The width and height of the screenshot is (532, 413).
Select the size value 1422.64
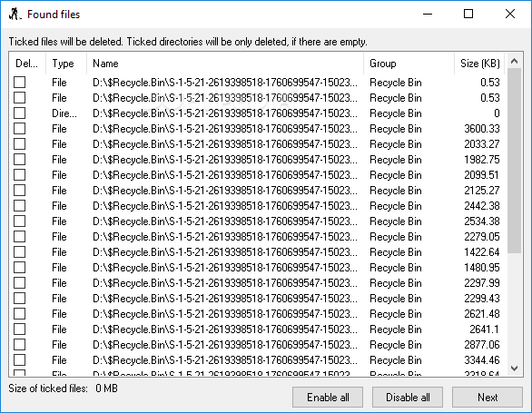coord(482,252)
